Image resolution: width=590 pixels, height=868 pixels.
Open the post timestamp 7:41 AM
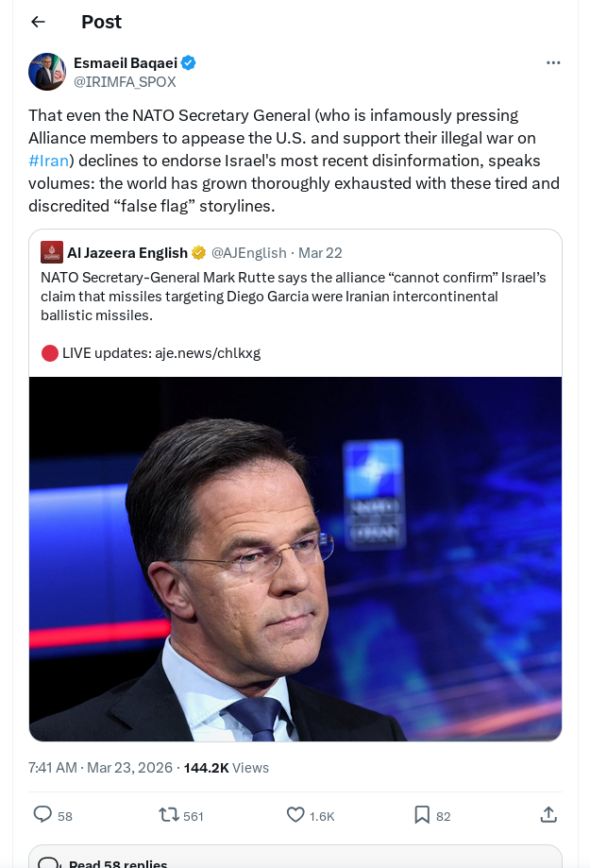[53, 768]
